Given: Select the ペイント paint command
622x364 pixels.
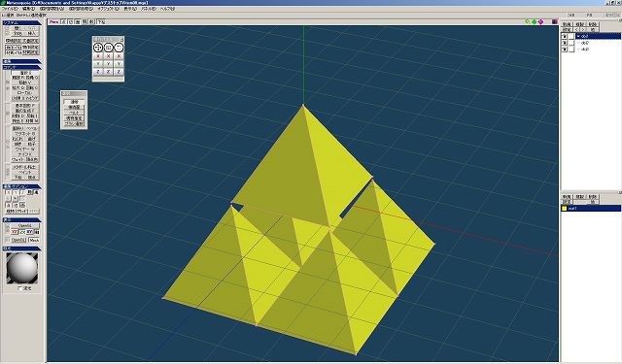Looking at the screenshot, I should [x=24, y=172].
